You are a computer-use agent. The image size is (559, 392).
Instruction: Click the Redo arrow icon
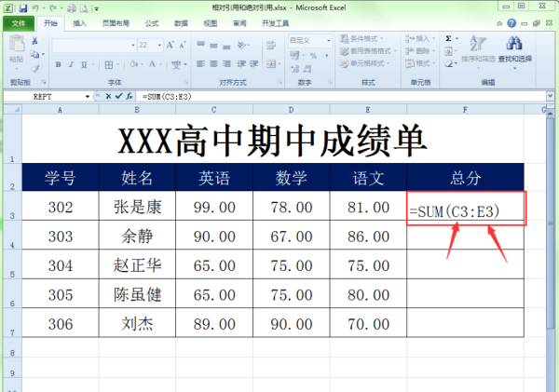[53, 7]
